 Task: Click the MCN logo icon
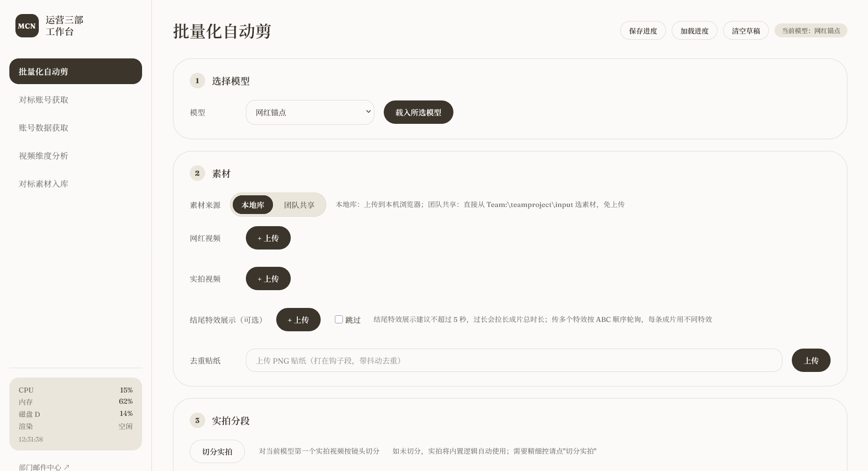[27, 26]
